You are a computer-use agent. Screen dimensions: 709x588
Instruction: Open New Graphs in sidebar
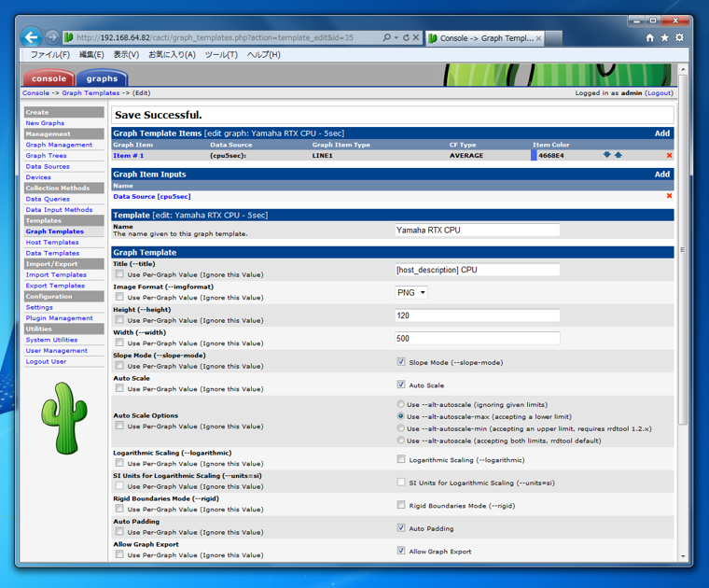pos(45,123)
